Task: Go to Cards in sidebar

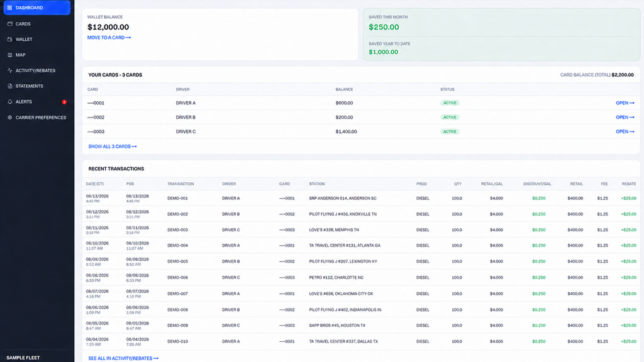Action: 37,24
